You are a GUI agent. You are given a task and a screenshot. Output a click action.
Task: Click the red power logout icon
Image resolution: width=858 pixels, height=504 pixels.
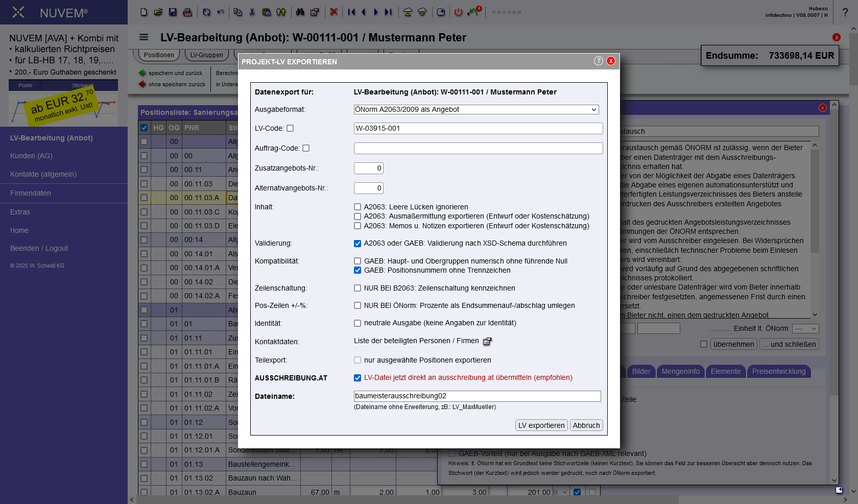(x=459, y=12)
